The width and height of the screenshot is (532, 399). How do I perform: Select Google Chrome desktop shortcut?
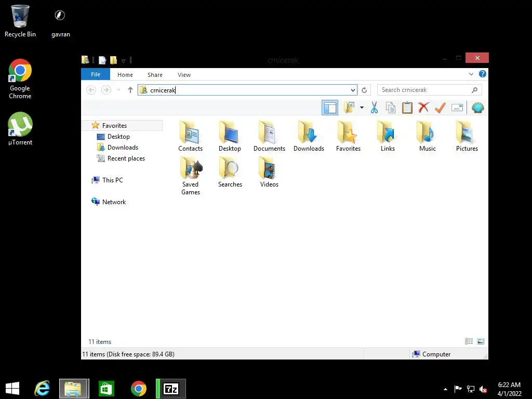[20, 79]
